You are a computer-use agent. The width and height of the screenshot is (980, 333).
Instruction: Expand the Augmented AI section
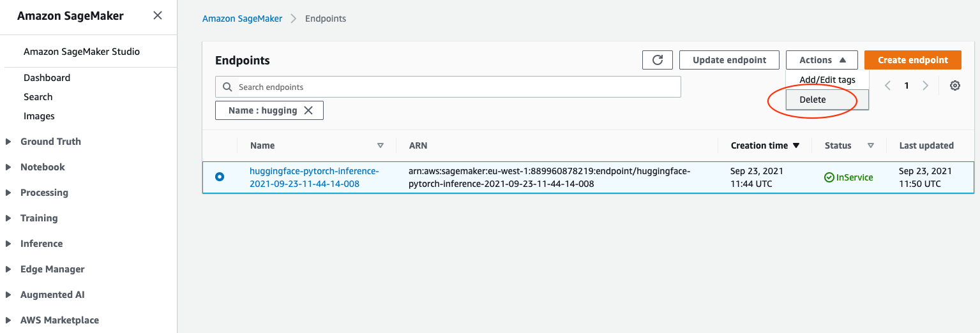(8, 295)
